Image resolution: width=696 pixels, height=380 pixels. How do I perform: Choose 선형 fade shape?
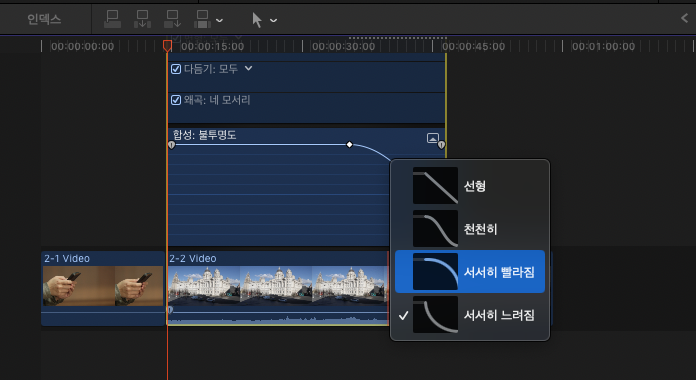[470, 186]
